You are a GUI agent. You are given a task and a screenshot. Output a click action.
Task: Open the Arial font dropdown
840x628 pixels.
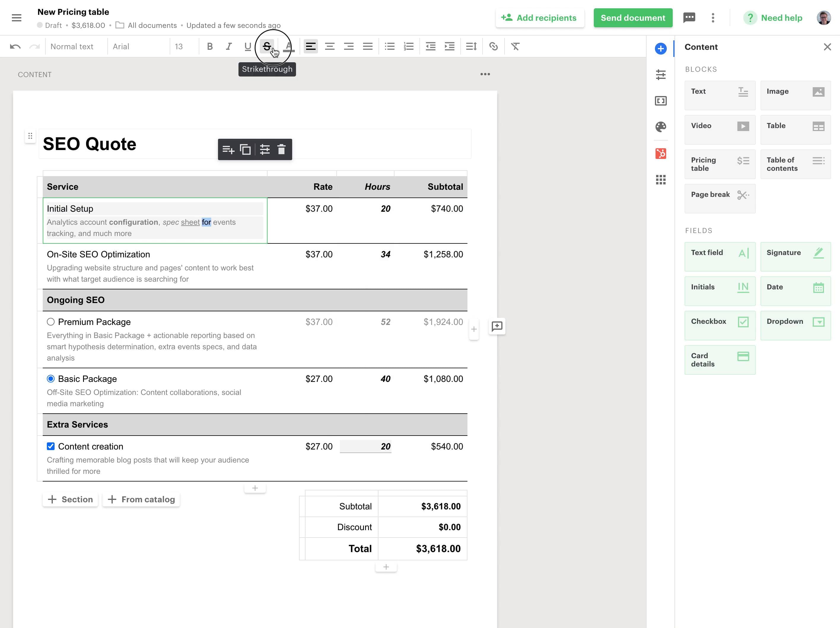click(138, 47)
